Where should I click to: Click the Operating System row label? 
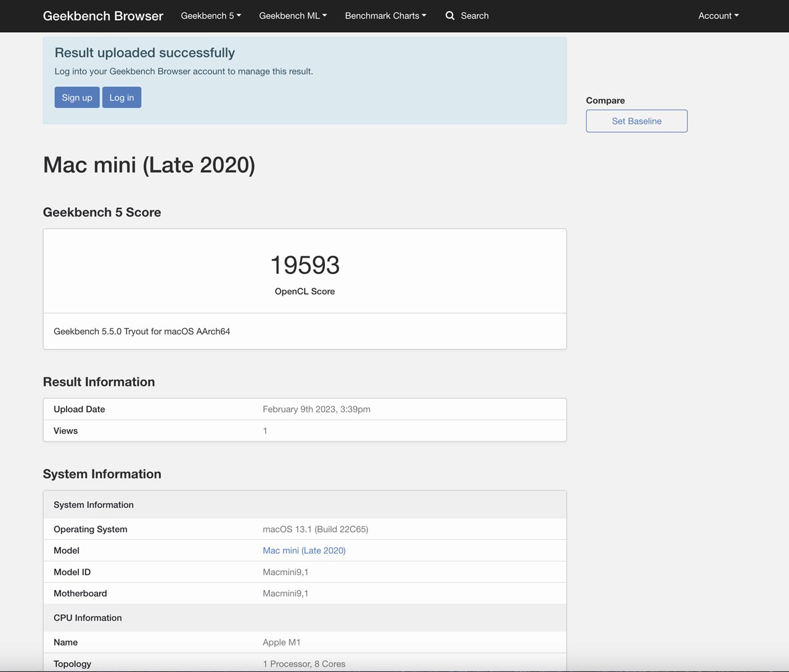91,530
